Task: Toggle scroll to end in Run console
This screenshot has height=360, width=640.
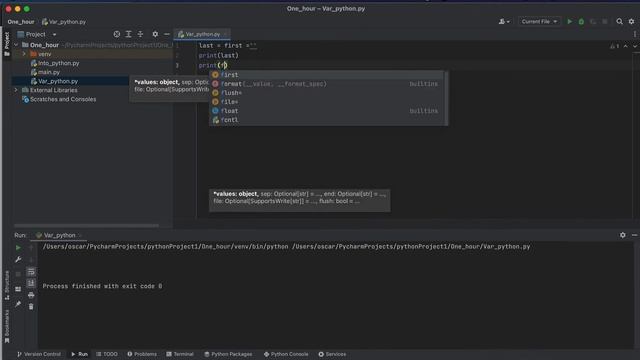Action: click(x=31, y=283)
